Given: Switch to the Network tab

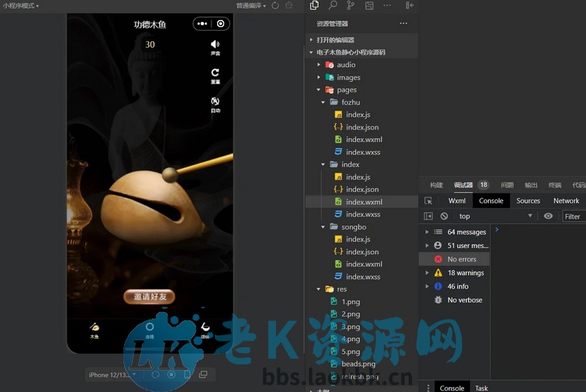Looking at the screenshot, I should [566, 201].
